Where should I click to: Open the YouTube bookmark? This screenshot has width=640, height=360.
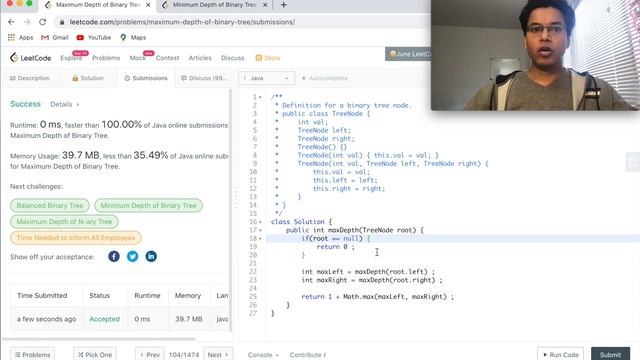coord(94,38)
